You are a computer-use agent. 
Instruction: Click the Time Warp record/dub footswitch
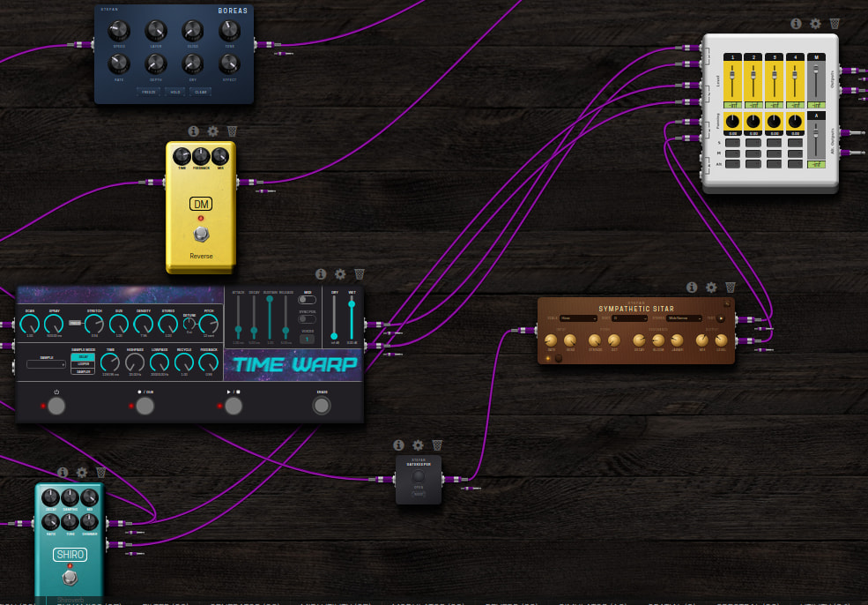pyautogui.click(x=145, y=406)
